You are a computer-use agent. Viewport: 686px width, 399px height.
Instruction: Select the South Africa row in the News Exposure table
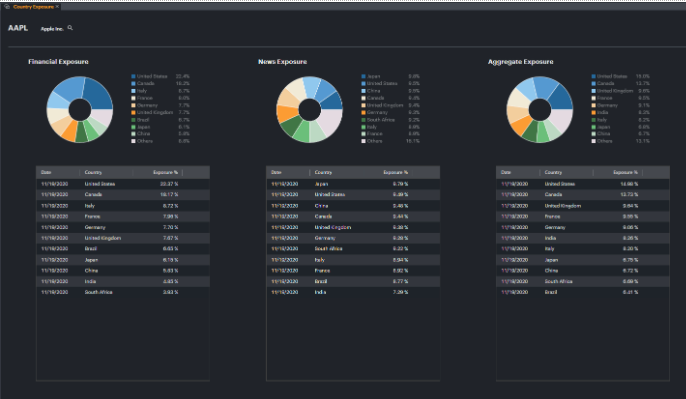[353, 248]
